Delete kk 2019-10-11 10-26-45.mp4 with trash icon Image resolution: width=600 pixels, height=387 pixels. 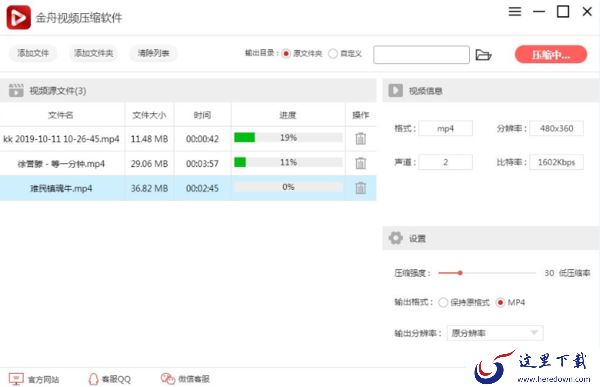click(360, 139)
